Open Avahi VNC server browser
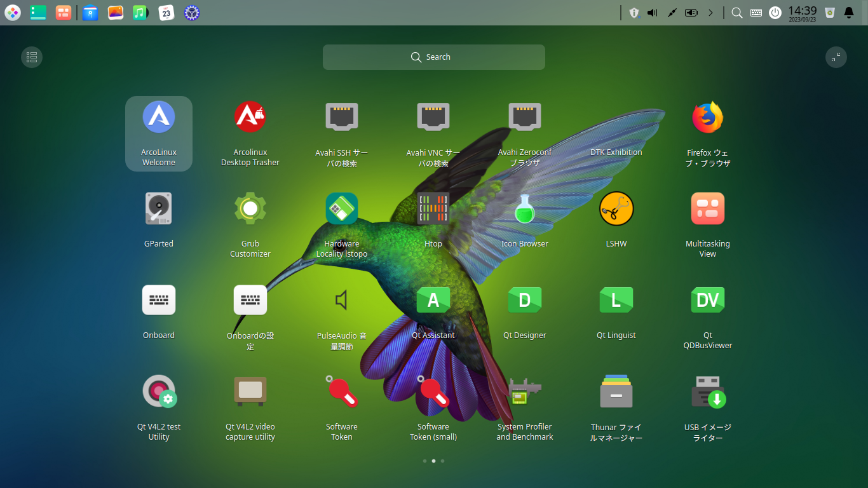The height and width of the screenshot is (488, 868). tap(433, 133)
